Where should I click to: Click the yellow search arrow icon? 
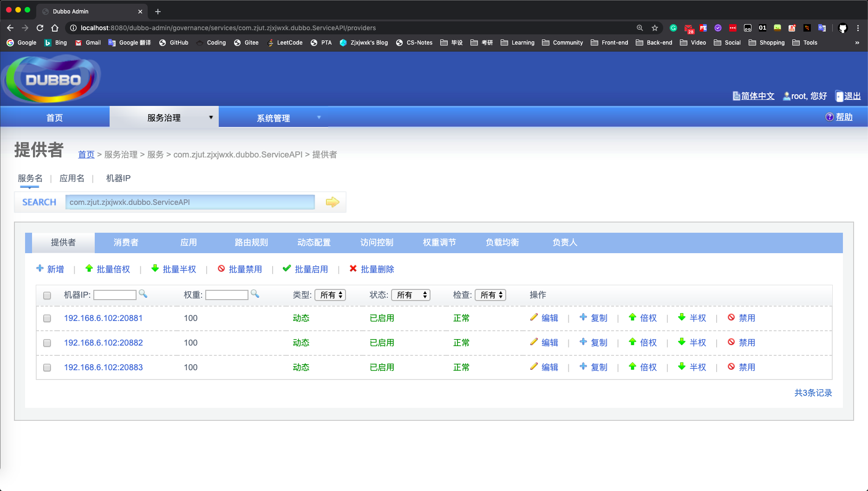point(332,202)
